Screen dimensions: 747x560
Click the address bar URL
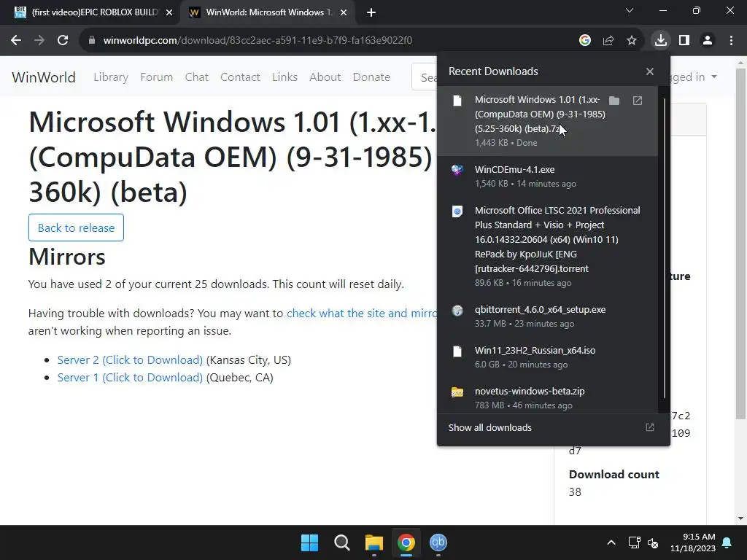point(258,41)
